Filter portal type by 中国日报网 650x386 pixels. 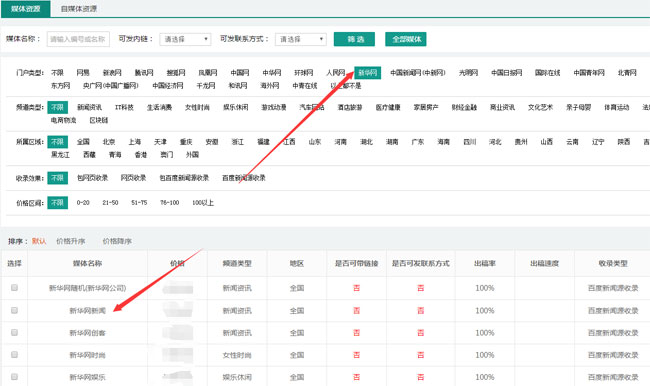click(506, 73)
